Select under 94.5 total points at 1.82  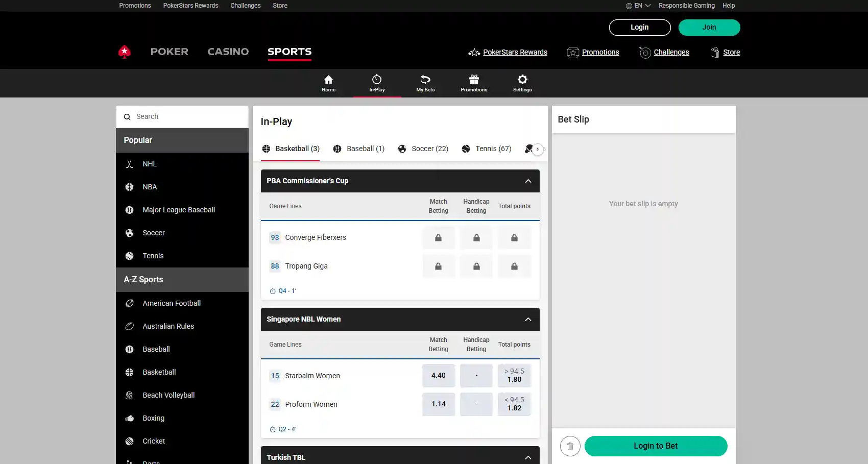coord(514,404)
